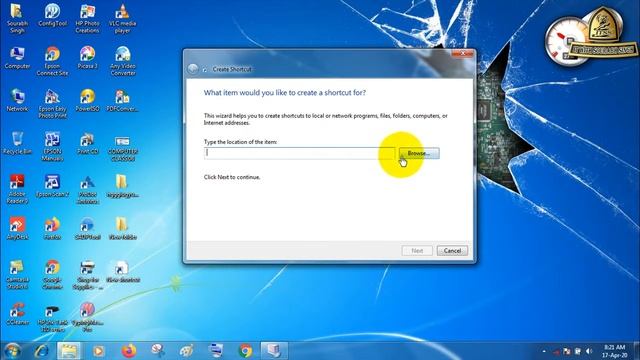Select the Network desktop icon

tap(17, 100)
